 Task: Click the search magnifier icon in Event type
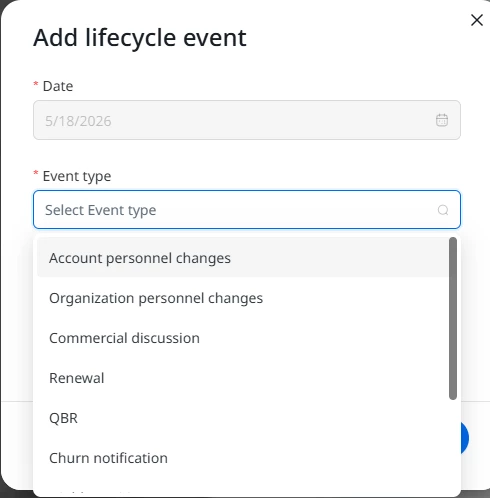pyautogui.click(x=443, y=210)
